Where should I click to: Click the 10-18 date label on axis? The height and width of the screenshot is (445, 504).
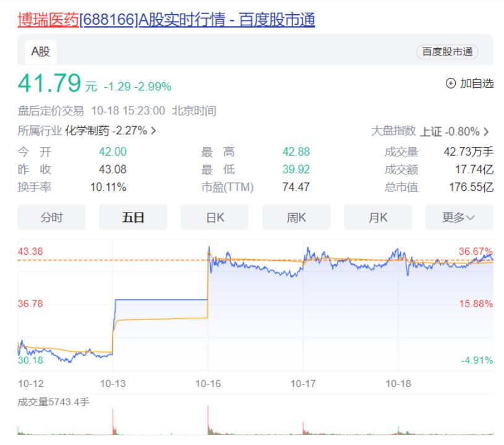point(398,383)
